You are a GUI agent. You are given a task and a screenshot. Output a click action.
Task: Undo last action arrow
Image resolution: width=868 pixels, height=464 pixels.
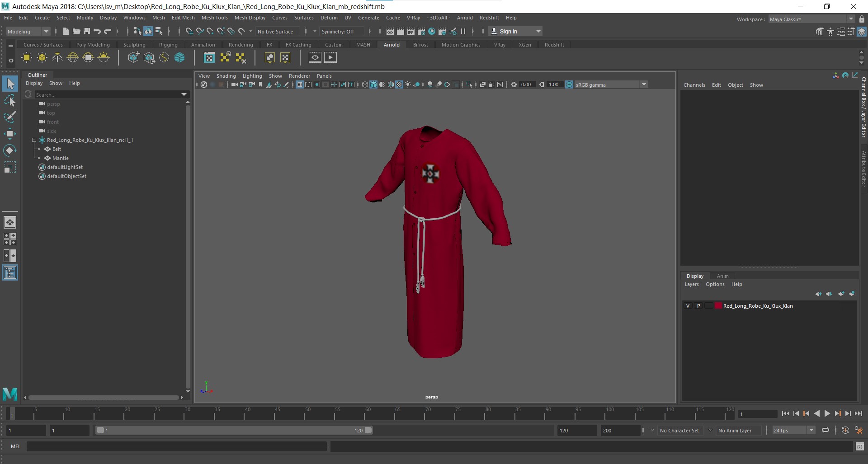click(x=97, y=31)
